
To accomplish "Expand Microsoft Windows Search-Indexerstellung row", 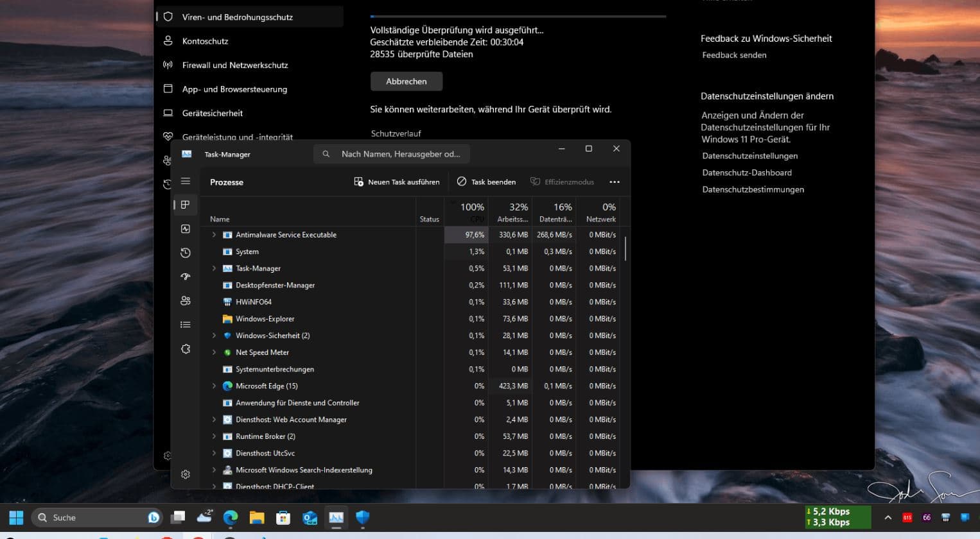I will pyautogui.click(x=214, y=470).
